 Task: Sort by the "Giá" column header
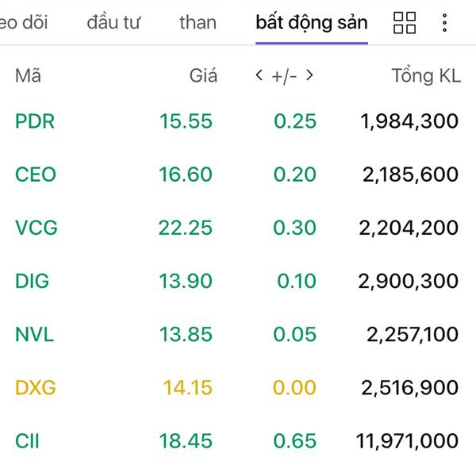pyautogui.click(x=203, y=76)
